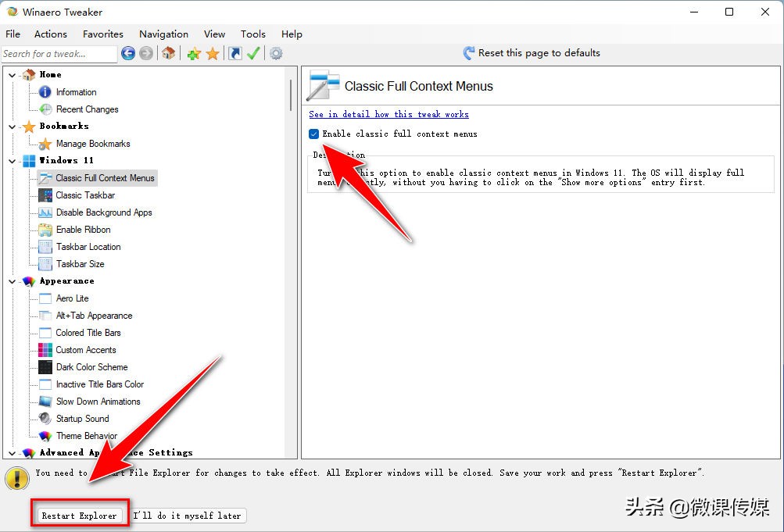Collapse the Appearance tree node

(12, 281)
